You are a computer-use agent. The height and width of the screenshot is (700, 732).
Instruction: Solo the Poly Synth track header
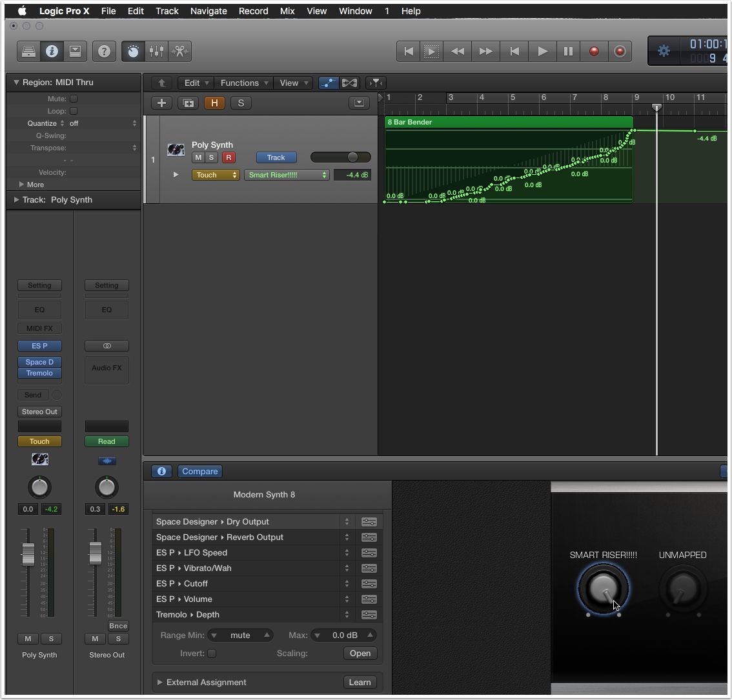(x=211, y=157)
